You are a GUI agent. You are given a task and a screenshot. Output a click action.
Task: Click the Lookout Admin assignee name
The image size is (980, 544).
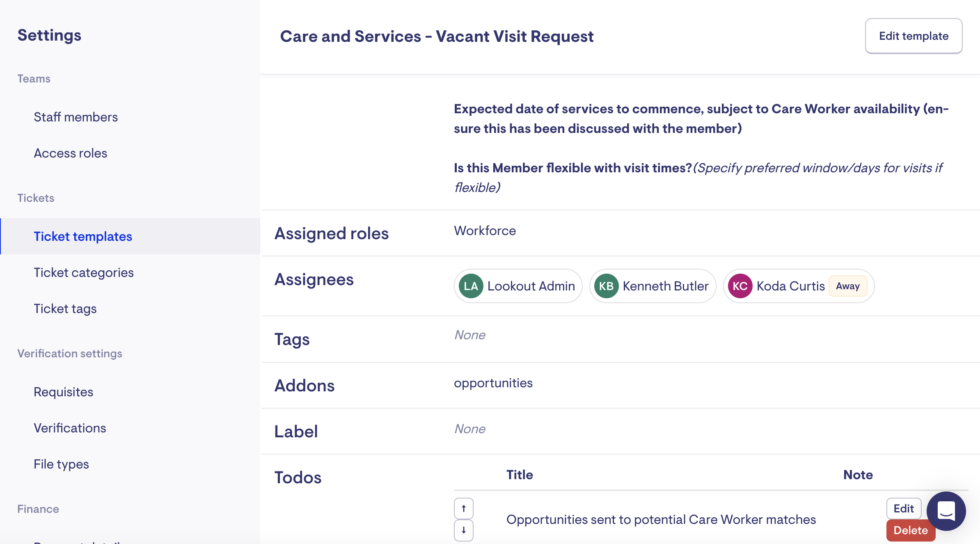[531, 286]
